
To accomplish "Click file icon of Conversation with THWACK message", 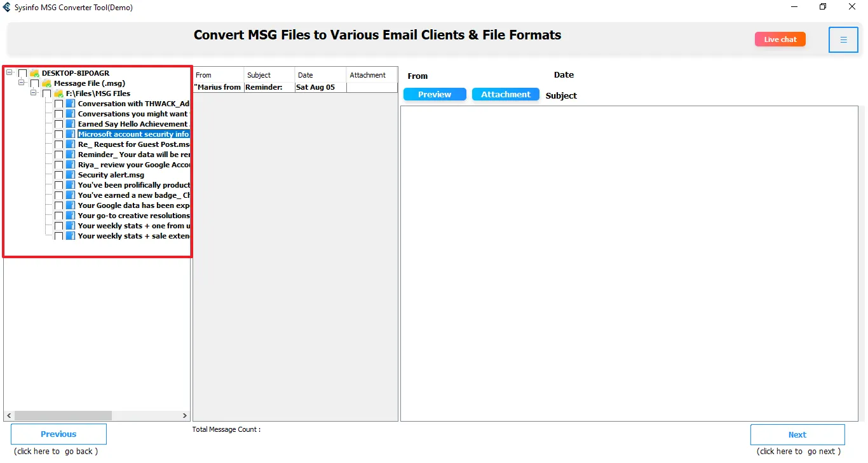I will point(71,104).
